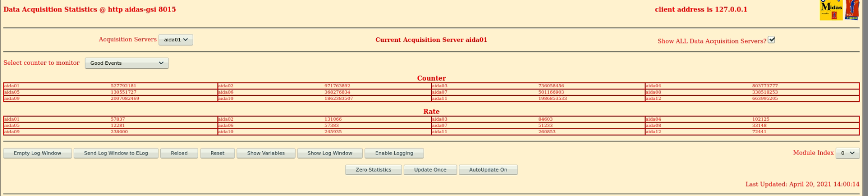
Task: Select rate value 12281
Action: point(118,126)
